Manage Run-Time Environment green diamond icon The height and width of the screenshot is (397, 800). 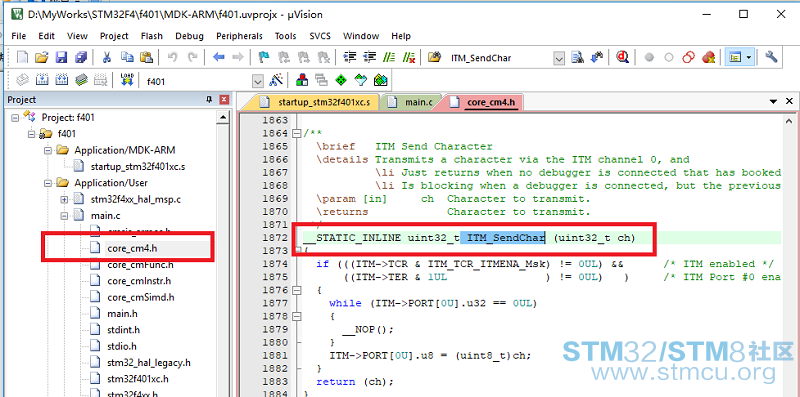pyautogui.click(x=341, y=80)
